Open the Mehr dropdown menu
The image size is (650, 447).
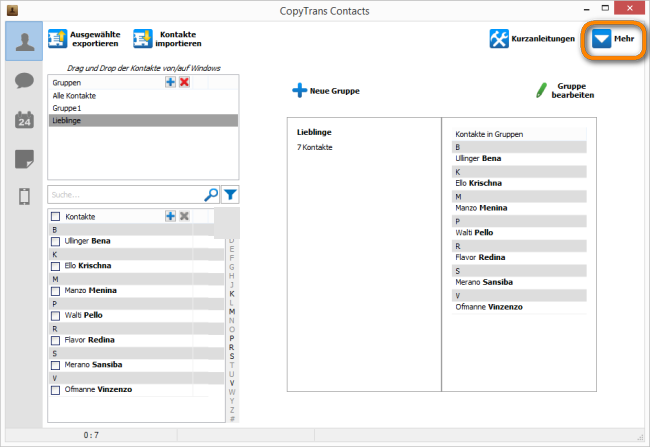(613, 39)
